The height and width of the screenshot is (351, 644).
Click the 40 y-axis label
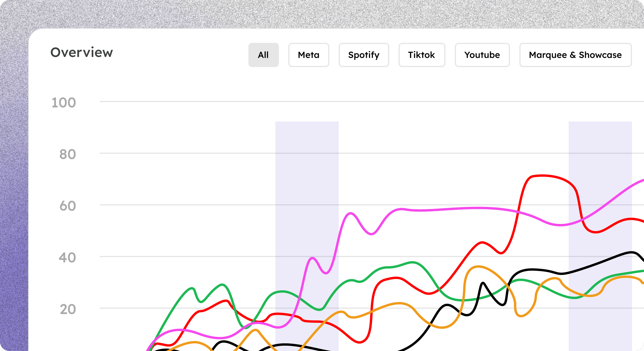pos(67,258)
